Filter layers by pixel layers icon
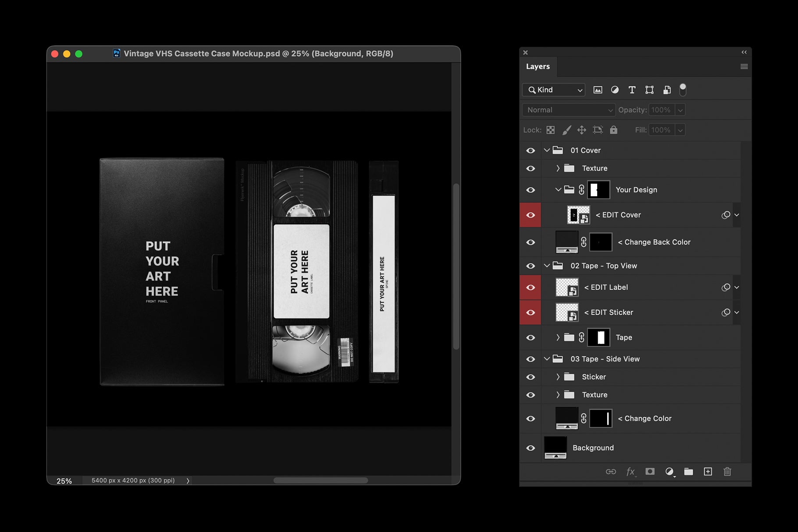The image size is (798, 532). tap(598, 90)
